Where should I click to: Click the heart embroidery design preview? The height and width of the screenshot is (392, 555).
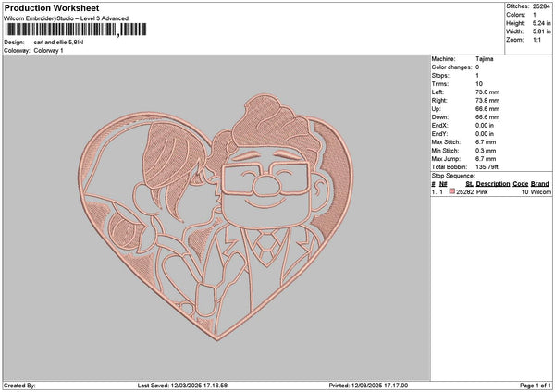216,217
